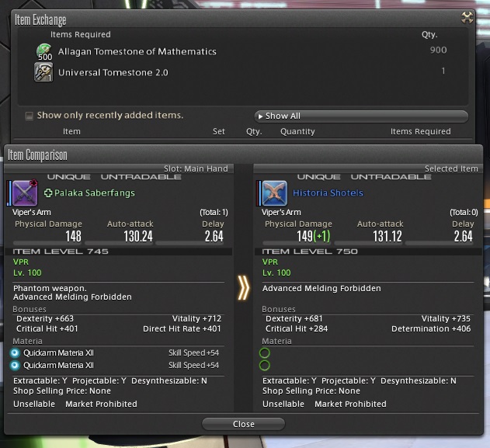
Task: Click the 'Direct Hit Rate +401' bonus
Action: (x=182, y=328)
